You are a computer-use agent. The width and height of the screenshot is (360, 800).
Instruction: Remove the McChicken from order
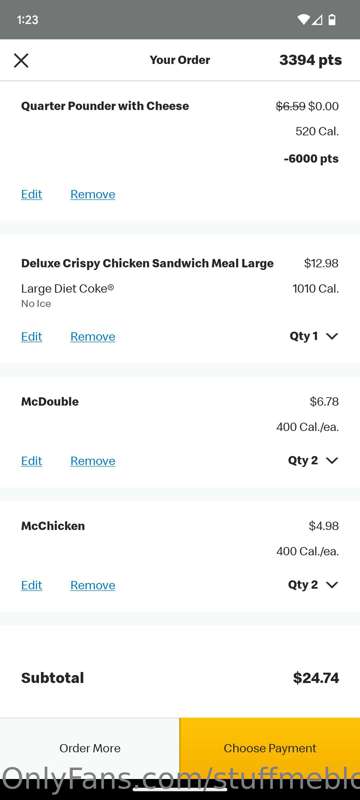tap(93, 585)
